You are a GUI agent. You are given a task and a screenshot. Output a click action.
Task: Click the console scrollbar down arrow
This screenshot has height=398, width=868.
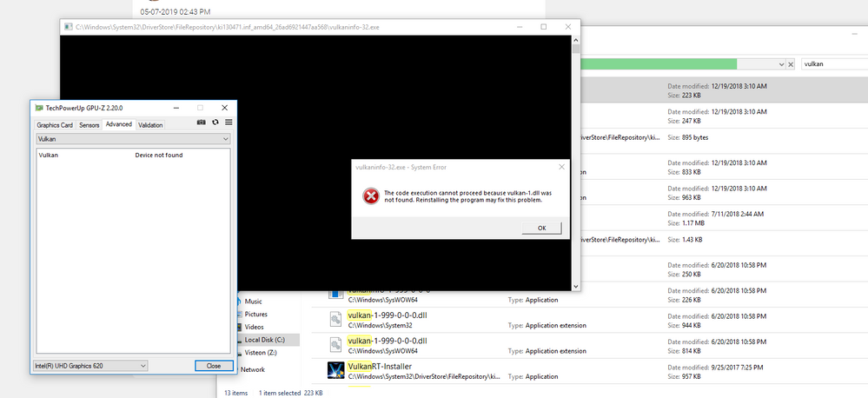[576, 286]
